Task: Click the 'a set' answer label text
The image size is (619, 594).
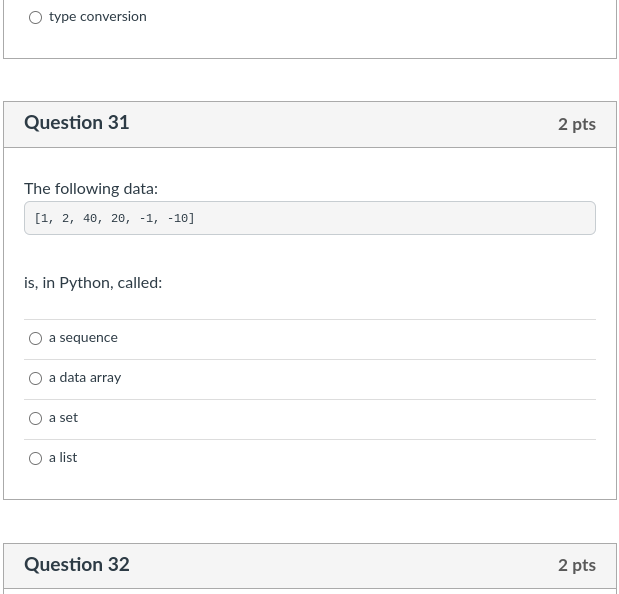Action: coord(63,418)
